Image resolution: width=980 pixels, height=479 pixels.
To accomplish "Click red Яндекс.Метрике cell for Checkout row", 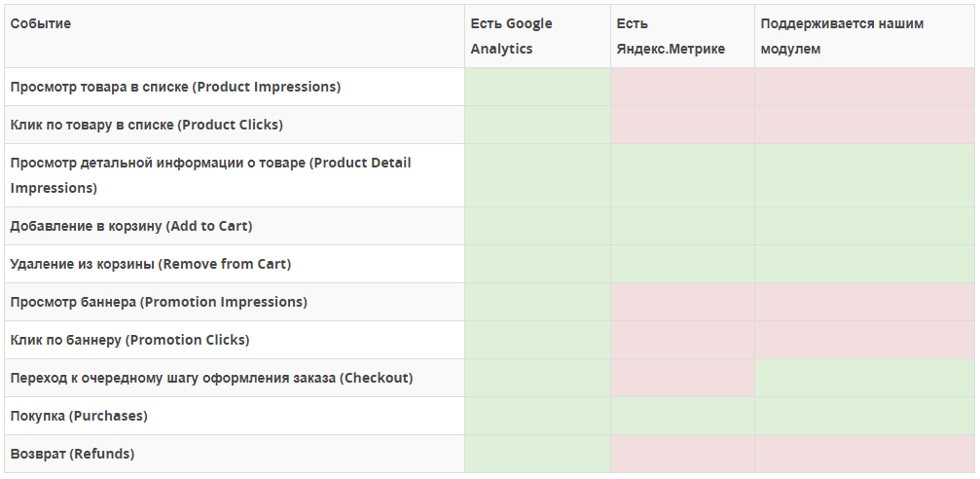I will 682,378.
